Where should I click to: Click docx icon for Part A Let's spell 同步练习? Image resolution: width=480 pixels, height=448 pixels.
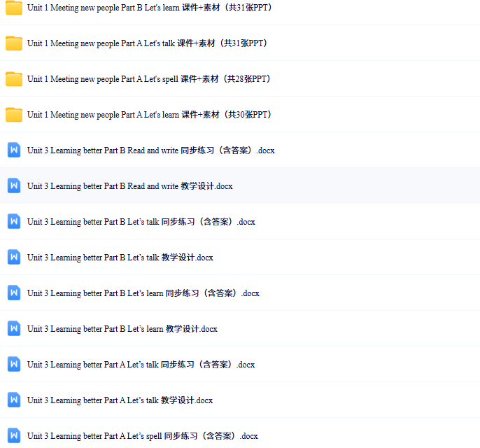click(x=14, y=435)
